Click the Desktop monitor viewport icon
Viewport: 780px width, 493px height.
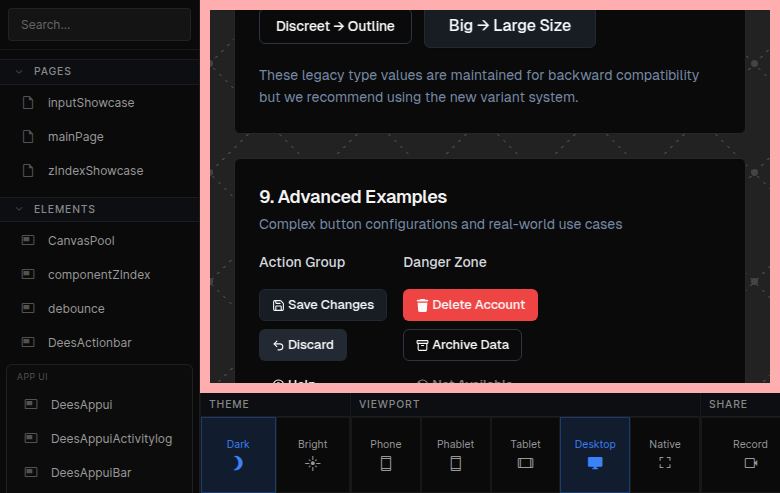pyautogui.click(x=595, y=463)
